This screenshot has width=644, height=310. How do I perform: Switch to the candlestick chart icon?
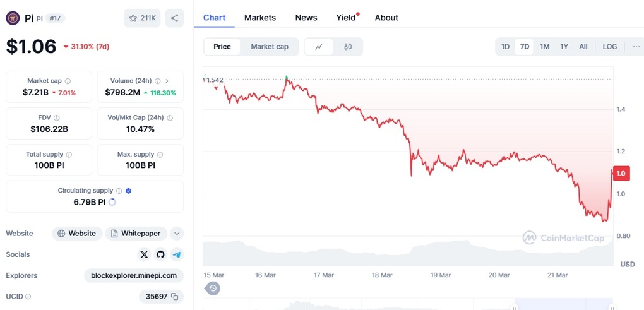coord(348,47)
